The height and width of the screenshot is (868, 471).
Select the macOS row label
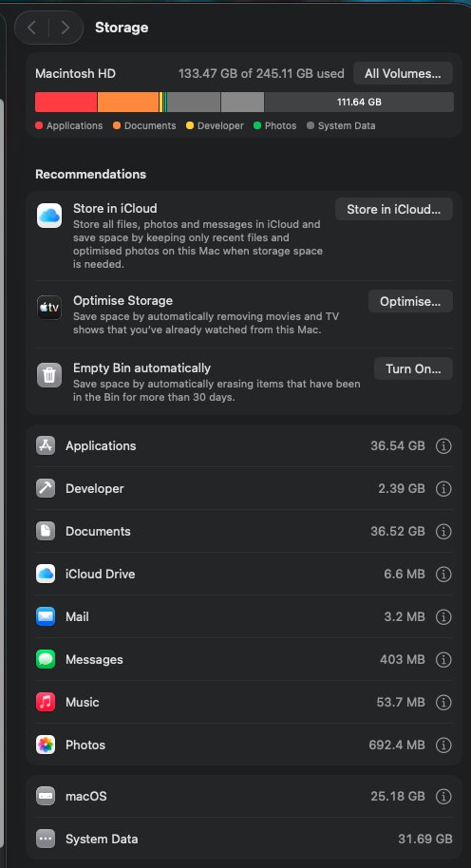coord(85,796)
